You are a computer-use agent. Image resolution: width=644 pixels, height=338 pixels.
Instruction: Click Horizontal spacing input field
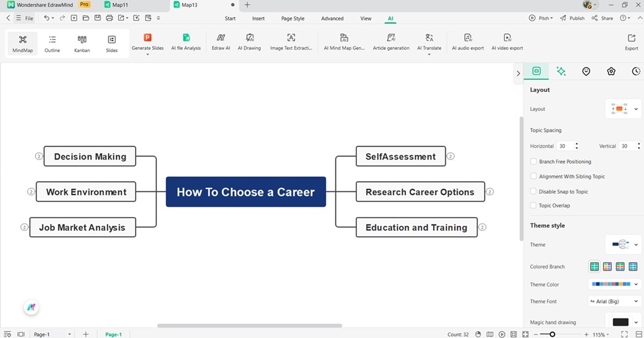(x=565, y=146)
